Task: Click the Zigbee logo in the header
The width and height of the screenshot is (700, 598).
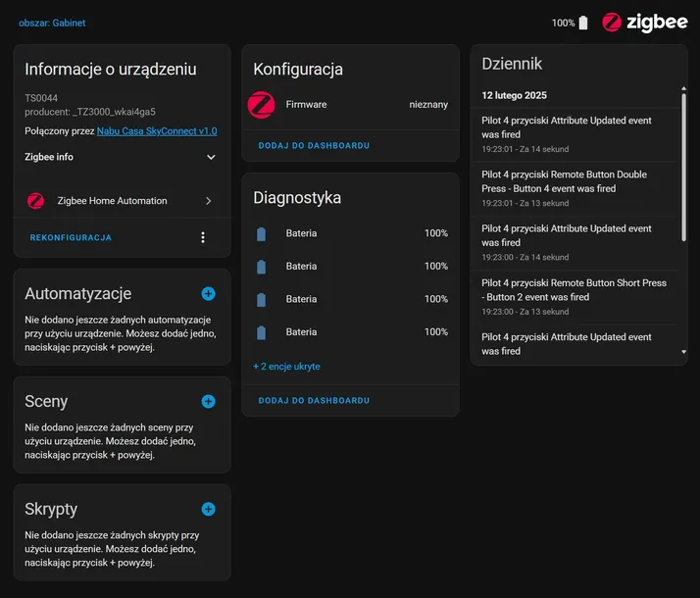Action: [645, 23]
